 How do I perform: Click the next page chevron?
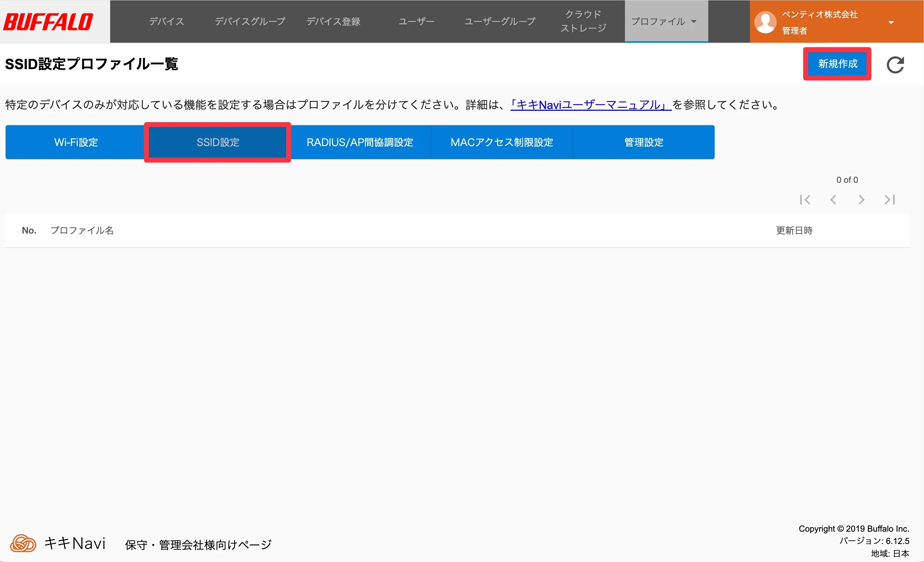coord(862,200)
